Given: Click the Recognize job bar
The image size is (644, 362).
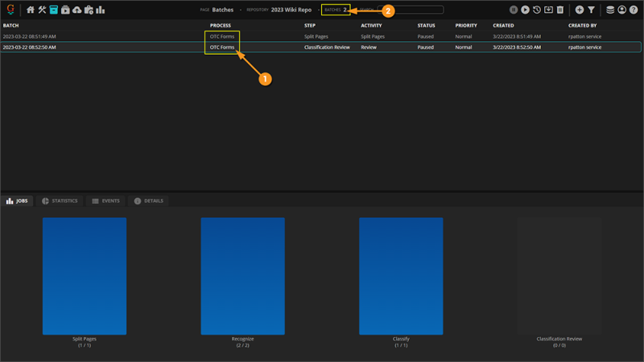Looking at the screenshot, I should tap(242, 276).
